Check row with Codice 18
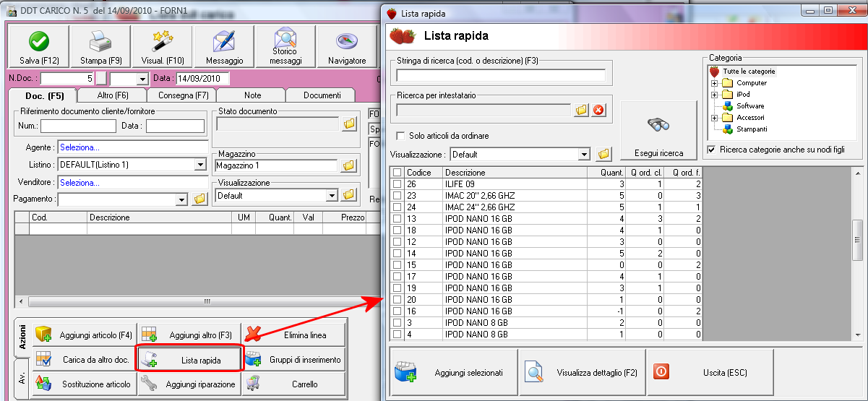Viewport: 868px width, 401px height. point(397,230)
